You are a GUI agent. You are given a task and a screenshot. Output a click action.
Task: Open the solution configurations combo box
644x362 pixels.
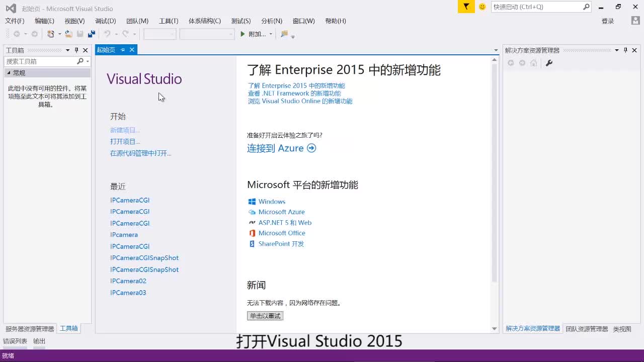pos(160,34)
